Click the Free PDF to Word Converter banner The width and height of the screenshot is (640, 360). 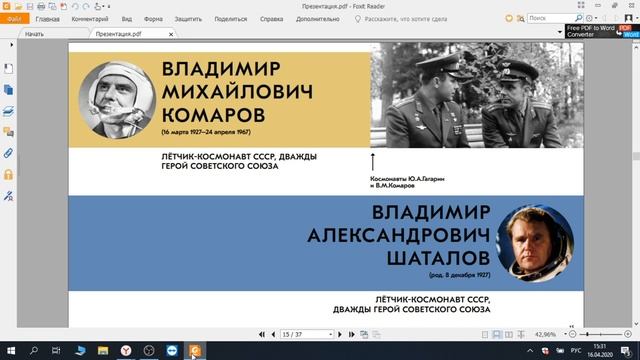pyautogui.click(x=602, y=31)
